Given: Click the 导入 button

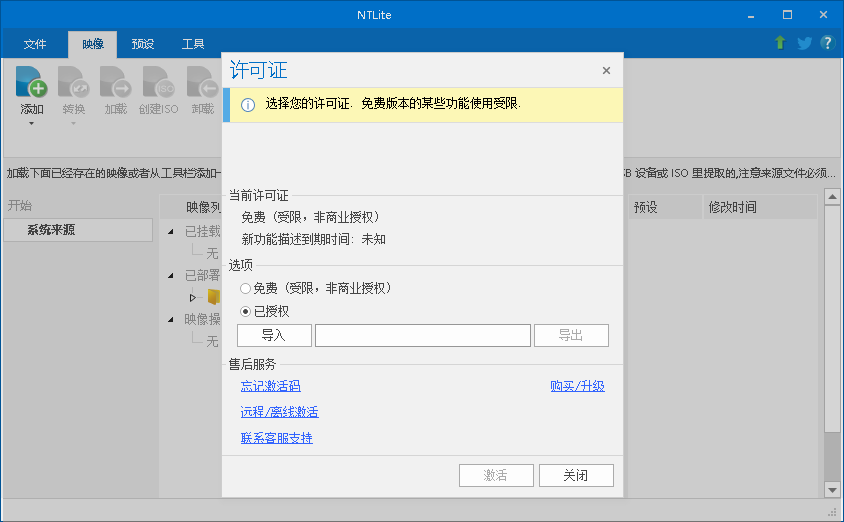Looking at the screenshot, I should (x=274, y=335).
